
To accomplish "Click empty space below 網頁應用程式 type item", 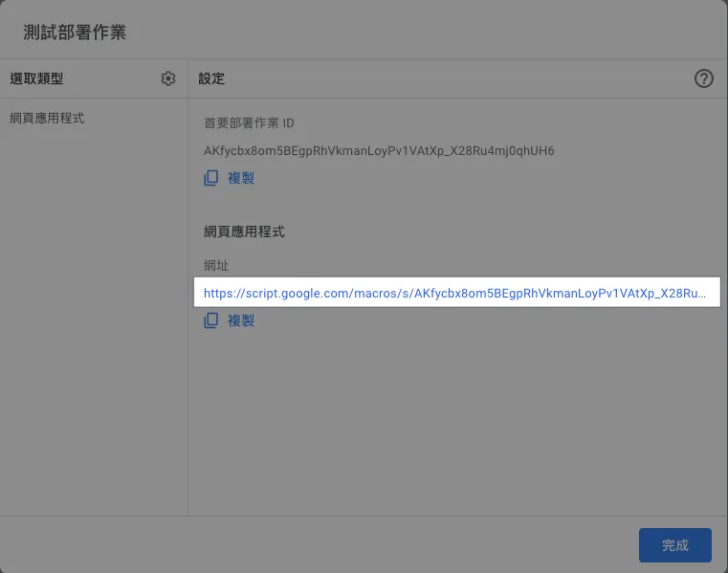I will pos(94,316).
